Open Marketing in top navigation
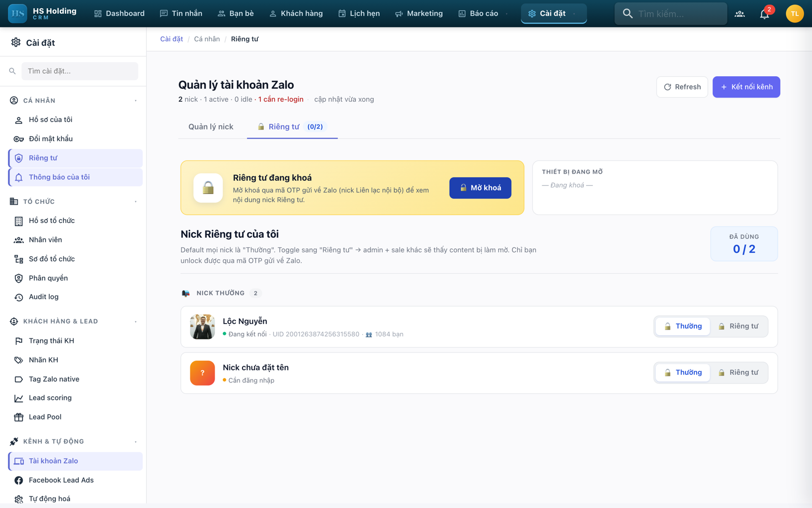The image size is (812, 508). coord(419,14)
